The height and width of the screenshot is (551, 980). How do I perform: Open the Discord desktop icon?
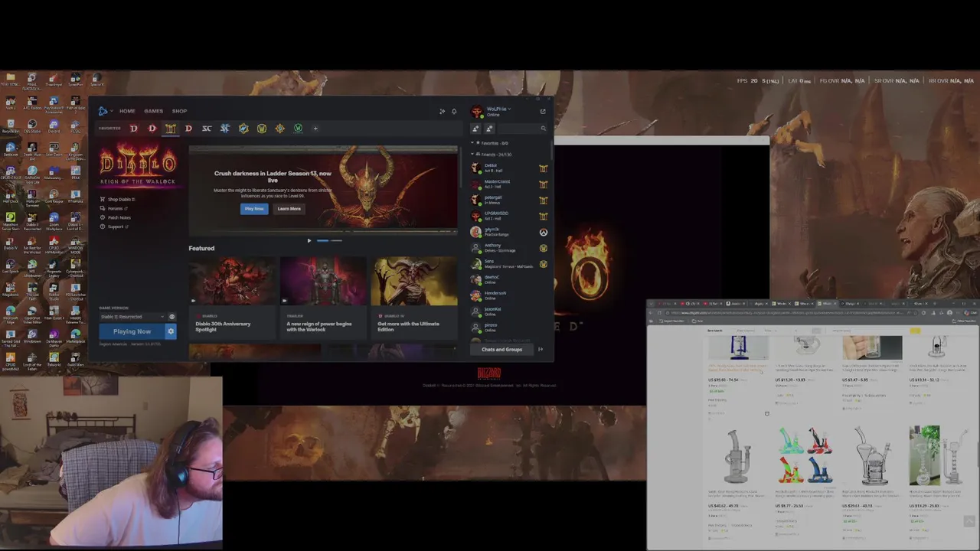(54, 125)
